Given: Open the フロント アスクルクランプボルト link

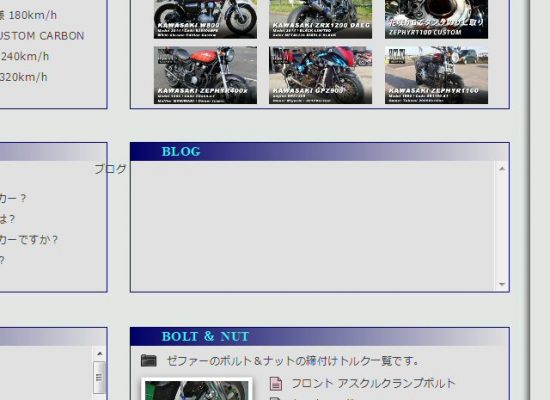Looking at the screenshot, I should click(373, 383).
